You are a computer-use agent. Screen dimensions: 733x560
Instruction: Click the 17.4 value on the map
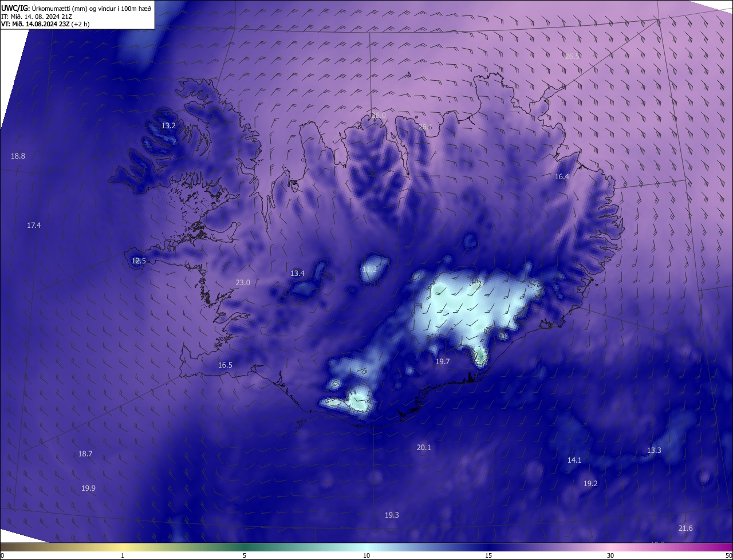[34, 226]
